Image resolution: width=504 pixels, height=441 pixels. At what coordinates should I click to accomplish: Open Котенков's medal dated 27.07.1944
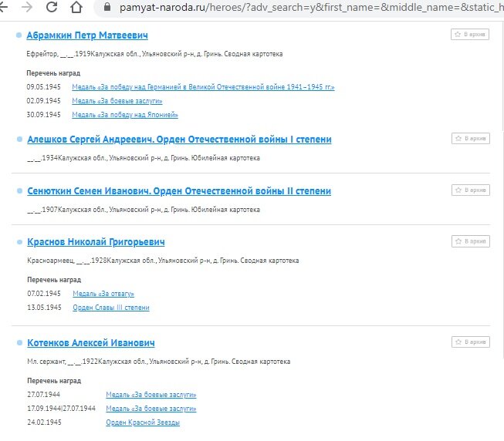click(x=151, y=395)
